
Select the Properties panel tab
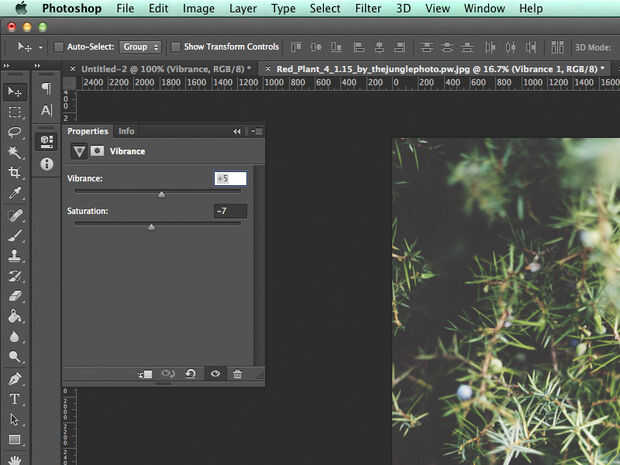[87, 131]
